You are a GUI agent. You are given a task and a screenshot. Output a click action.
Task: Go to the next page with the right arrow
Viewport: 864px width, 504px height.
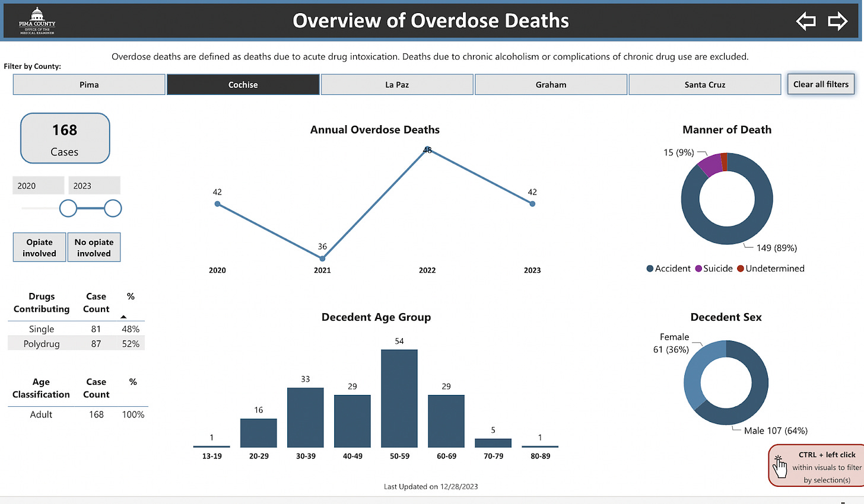(x=837, y=21)
